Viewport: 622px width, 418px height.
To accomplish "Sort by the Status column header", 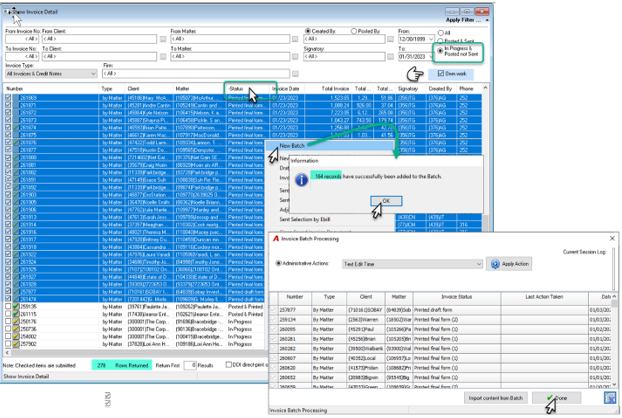I will click(x=236, y=89).
